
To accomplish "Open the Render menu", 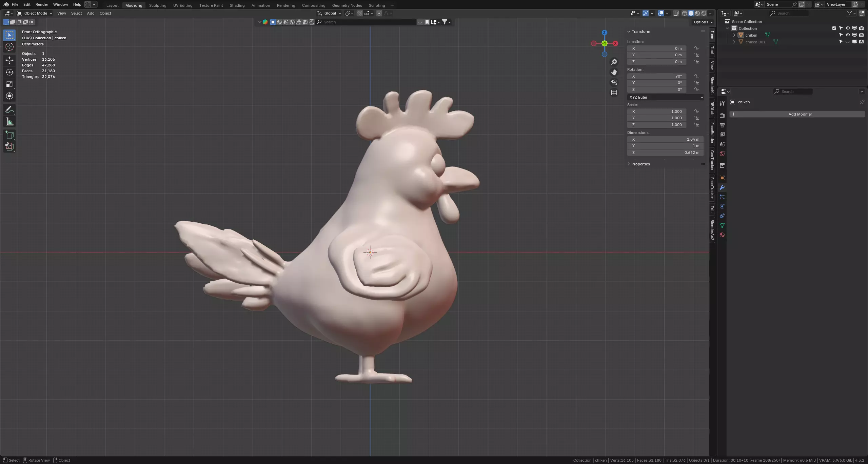I will 42,4.
